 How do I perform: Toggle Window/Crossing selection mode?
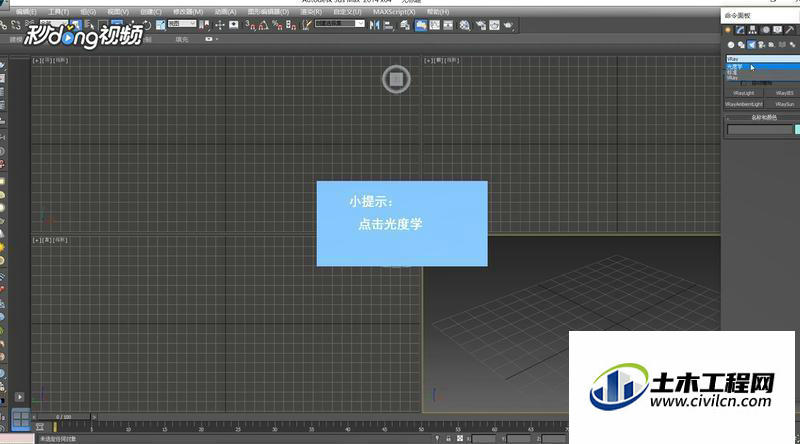point(117,24)
